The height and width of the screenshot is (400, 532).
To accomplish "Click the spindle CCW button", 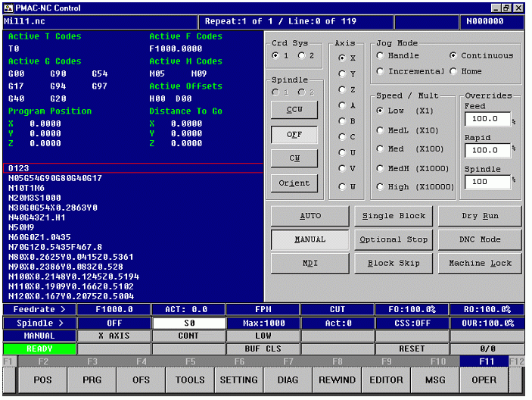I will 294,110.
